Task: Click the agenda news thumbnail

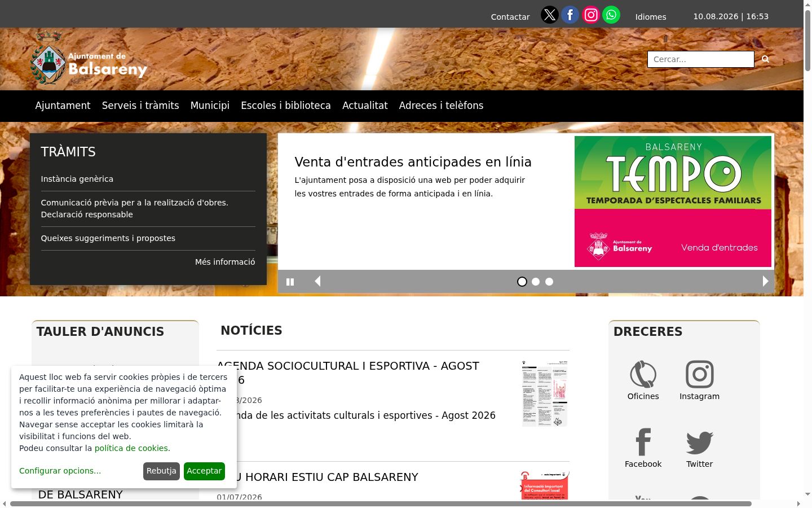Action: 545,393
